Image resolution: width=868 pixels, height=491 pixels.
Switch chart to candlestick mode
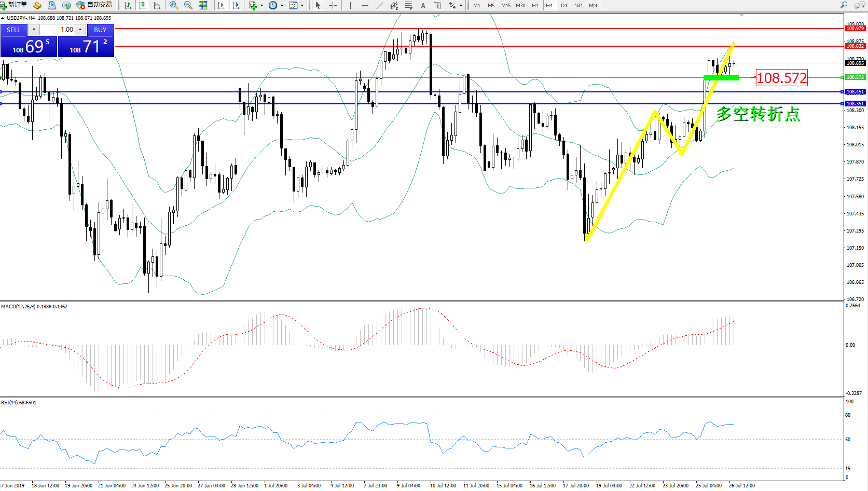point(142,5)
